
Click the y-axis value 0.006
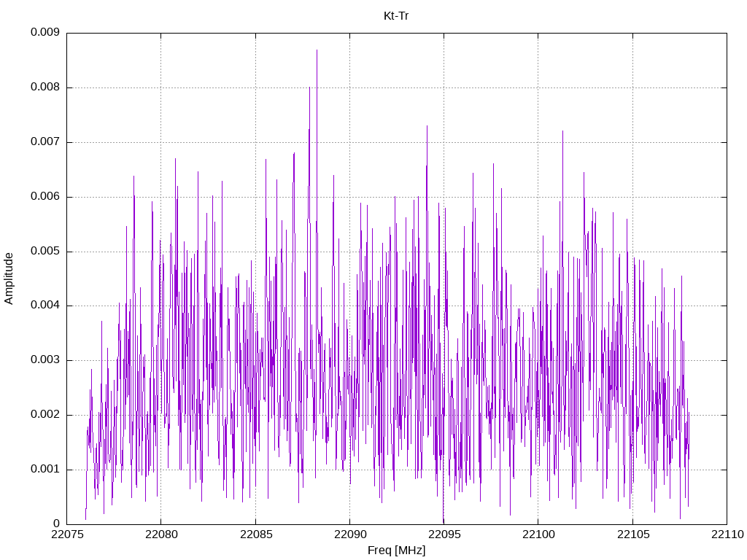pyautogui.click(x=45, y=196)
